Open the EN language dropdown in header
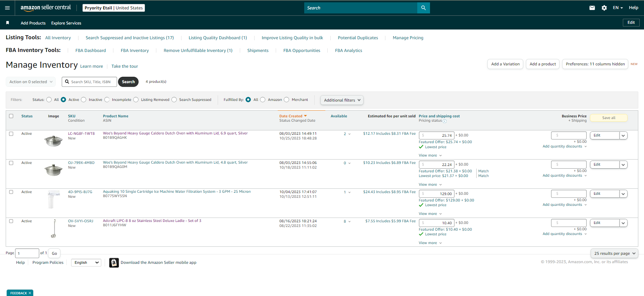 pyautogui.click(x=618, y=8)
